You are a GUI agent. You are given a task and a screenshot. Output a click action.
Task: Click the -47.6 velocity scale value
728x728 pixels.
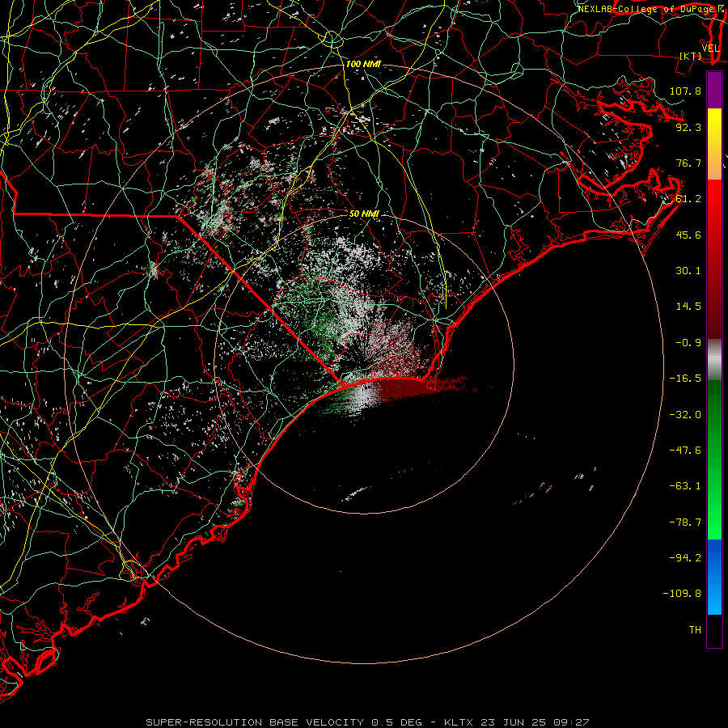685,451
